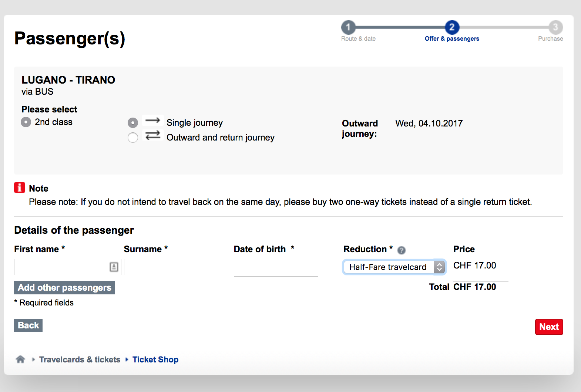
Task: Choose the Single journey radio option
Action: pos(133,123)
